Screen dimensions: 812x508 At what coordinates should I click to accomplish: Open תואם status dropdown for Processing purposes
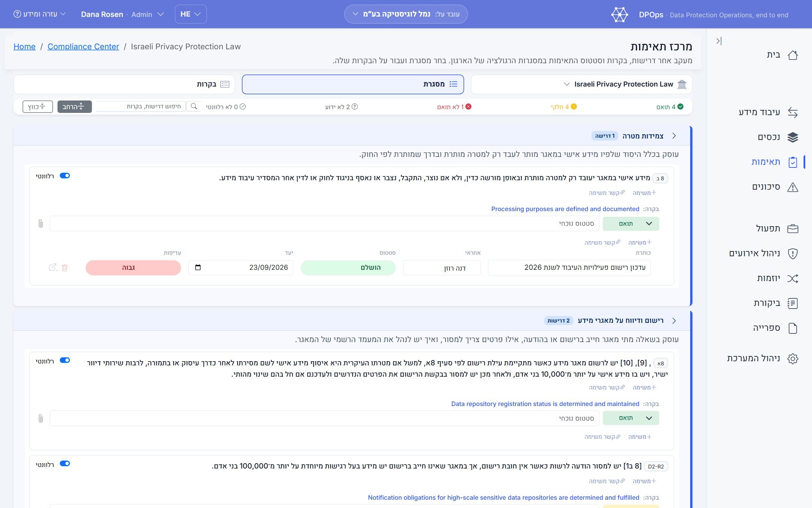click(630, 224)
